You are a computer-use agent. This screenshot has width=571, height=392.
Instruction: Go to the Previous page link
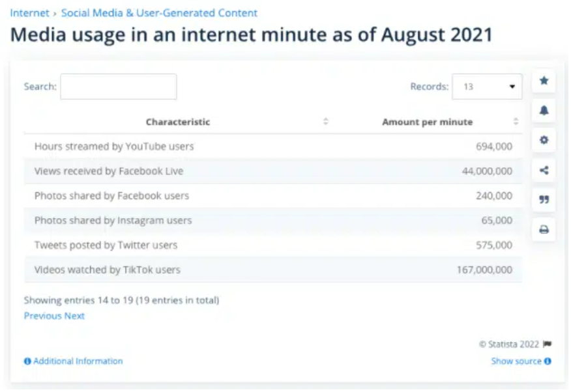point(43,316)
